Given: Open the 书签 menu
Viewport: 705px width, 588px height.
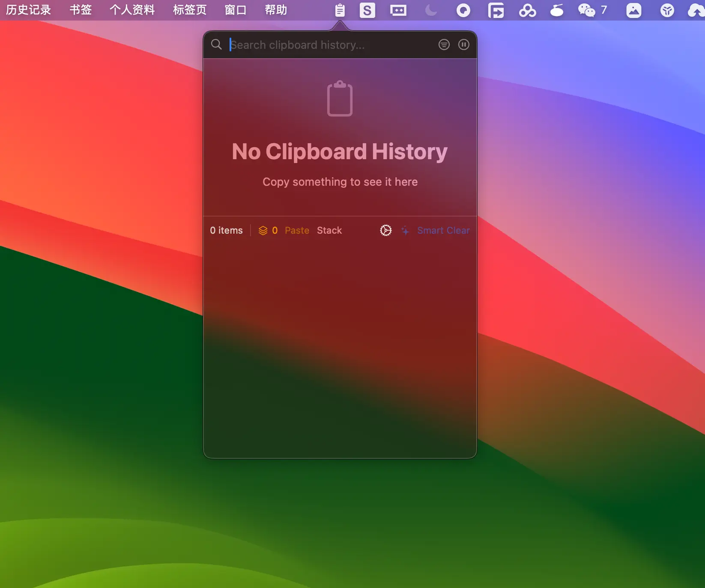Looking at the screenshot, I should pos(81,10).
